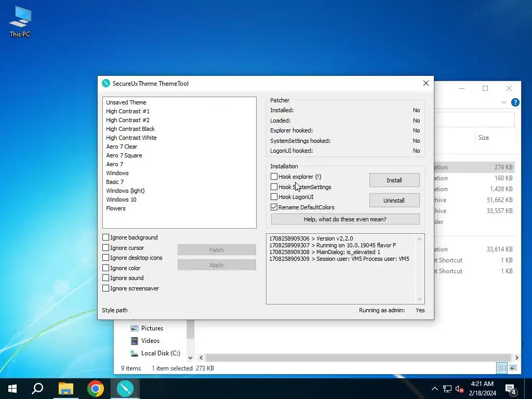Viewport: 532px width, 399px height.
Task: Click the muted volume tray icon
Action: point(459,389)
